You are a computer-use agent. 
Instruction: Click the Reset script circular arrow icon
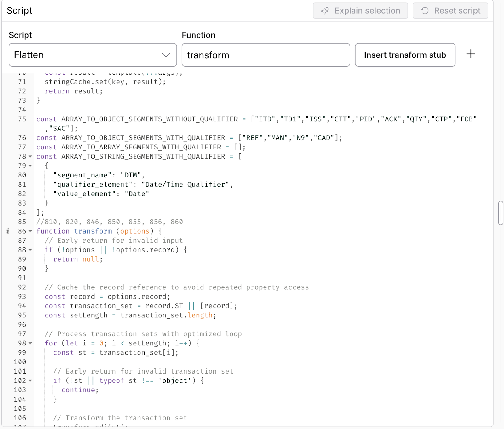tap(425, 11)
